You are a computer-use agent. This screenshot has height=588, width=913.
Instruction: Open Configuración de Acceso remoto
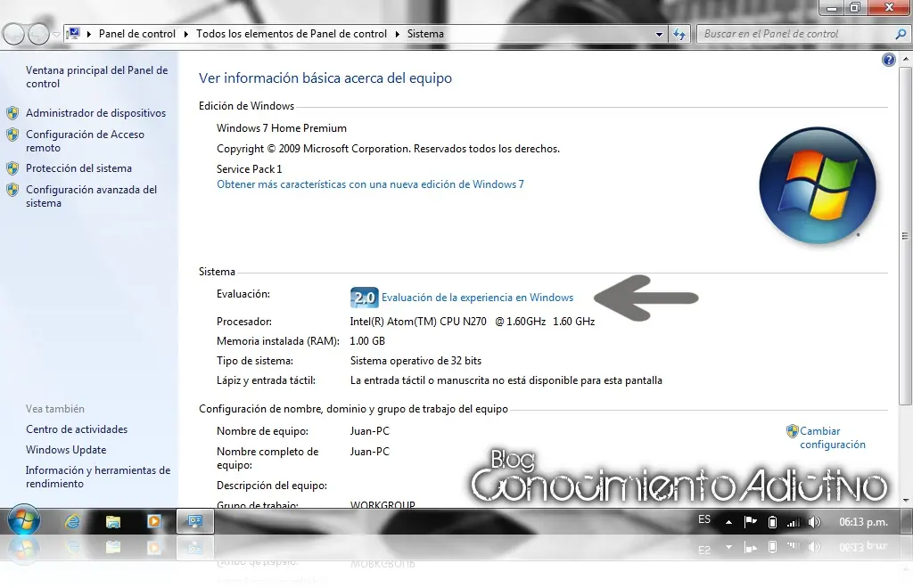[85, 141]
